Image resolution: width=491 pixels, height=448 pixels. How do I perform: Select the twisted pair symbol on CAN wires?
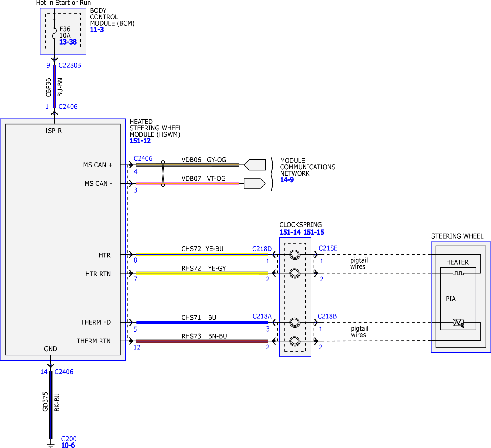[x=163, y=174]
